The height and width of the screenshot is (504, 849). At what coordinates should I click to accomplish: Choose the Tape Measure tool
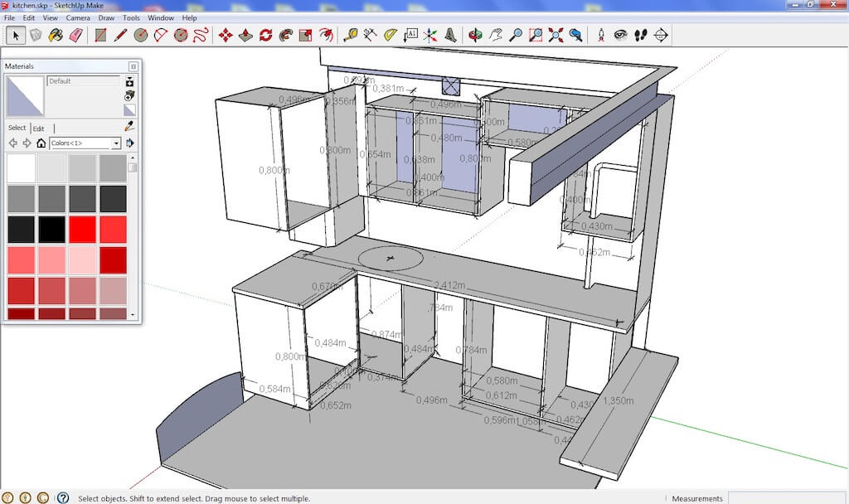(x=350, y=35)
